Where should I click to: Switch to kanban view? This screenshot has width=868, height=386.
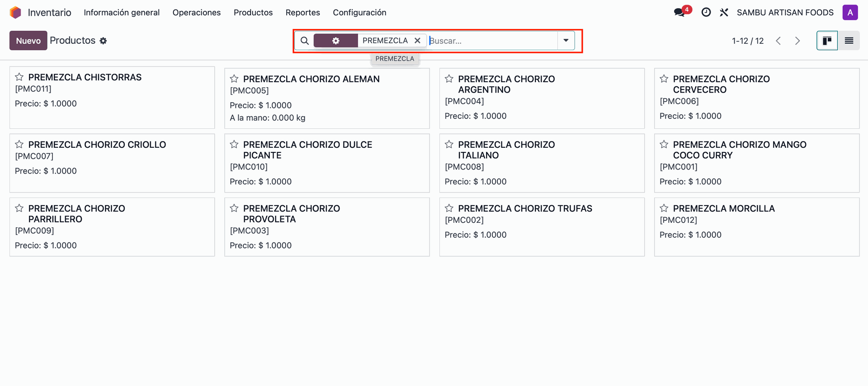(827, 41)
